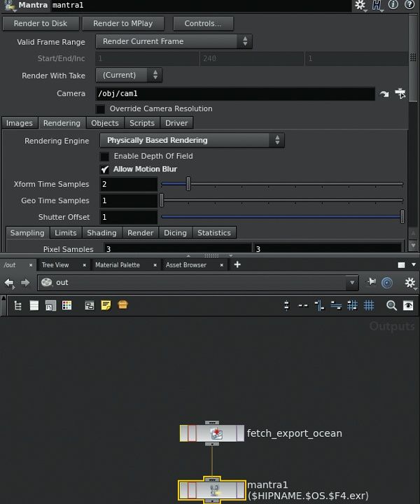Image resolution: width=420 pixels, height=504 pixels.
Task: Click the Houdini help H icon
Action: tap(377, 5)
